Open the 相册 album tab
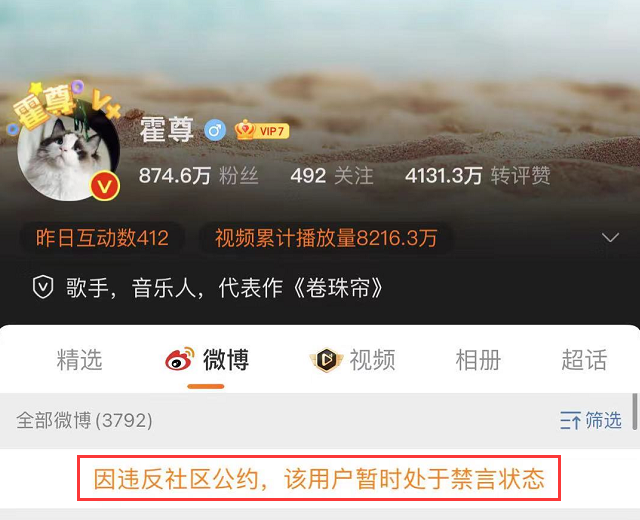Image resolution: width=640 pixels, height=520 pixels. click(x=478, y=360)
